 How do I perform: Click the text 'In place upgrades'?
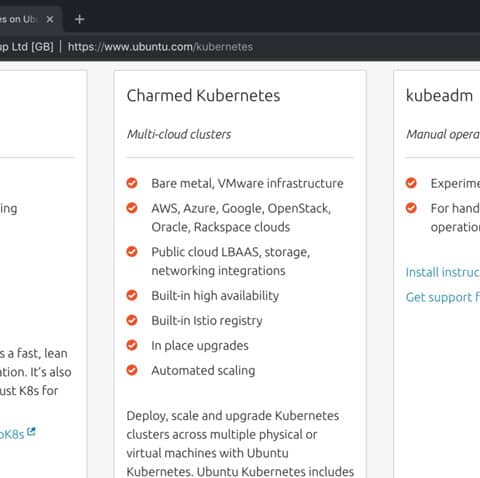pyautogui.click(x=200, y=346)
